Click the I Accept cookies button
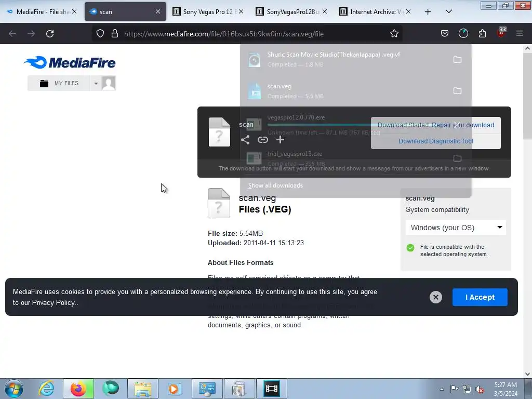Image resolution: width=532 pixels, height=399 pixels. (480, 297)
